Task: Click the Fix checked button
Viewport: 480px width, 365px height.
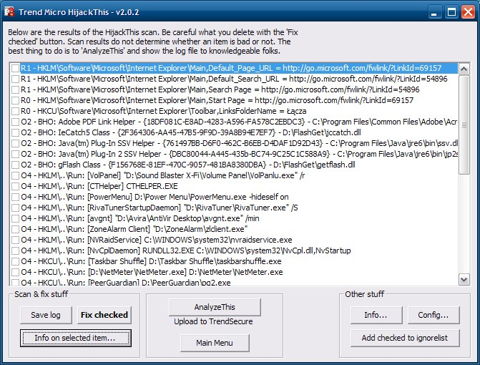Action: tap(104, 315)
